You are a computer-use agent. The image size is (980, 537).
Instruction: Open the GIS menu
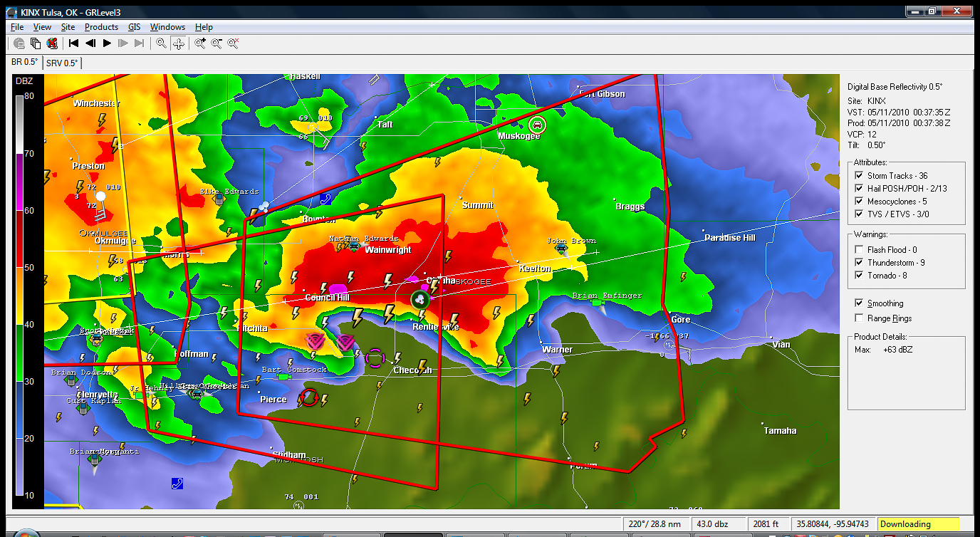pos(134,27)
